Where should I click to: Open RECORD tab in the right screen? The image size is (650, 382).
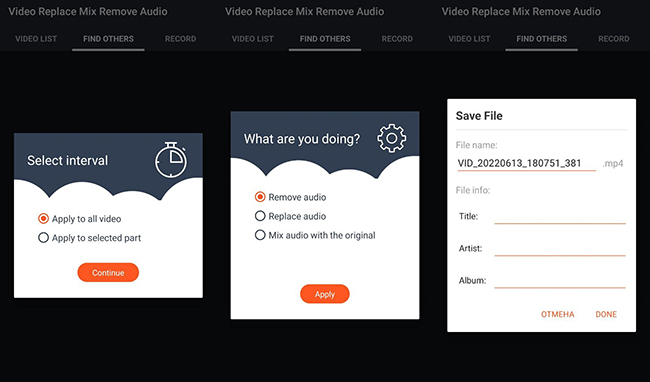614,39
